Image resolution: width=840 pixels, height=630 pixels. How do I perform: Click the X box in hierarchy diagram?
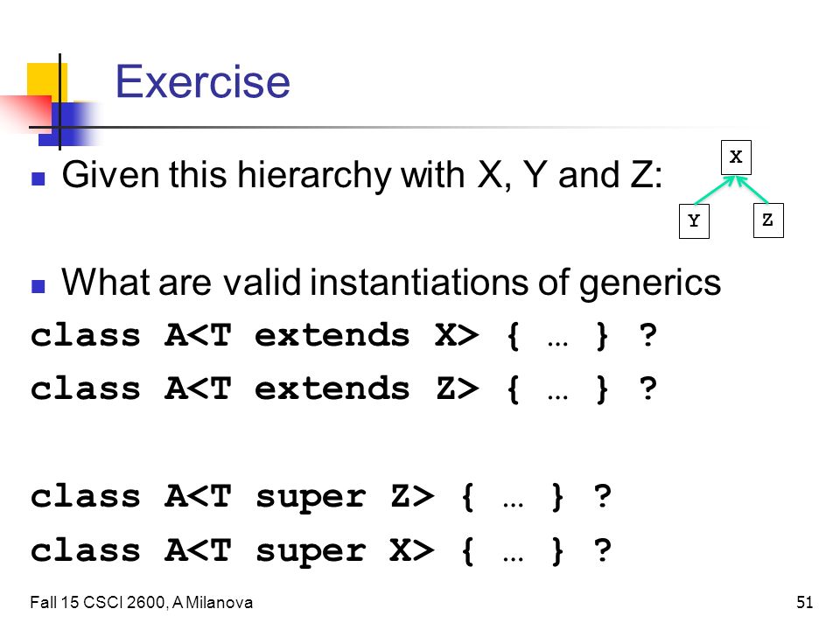[736, 157]
